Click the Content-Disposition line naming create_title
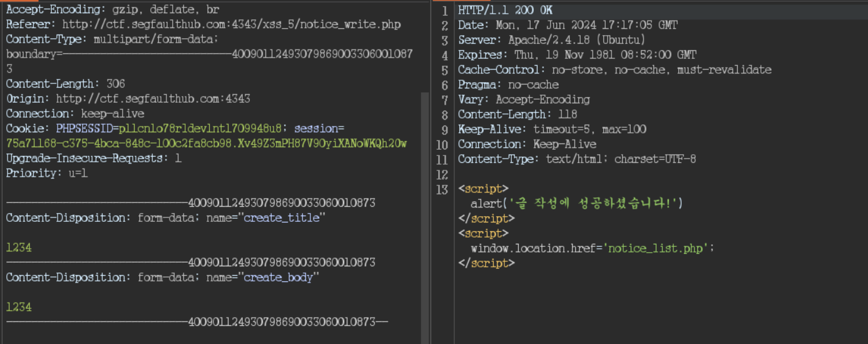Screen dimensions: 868x344 pos(166,218)
